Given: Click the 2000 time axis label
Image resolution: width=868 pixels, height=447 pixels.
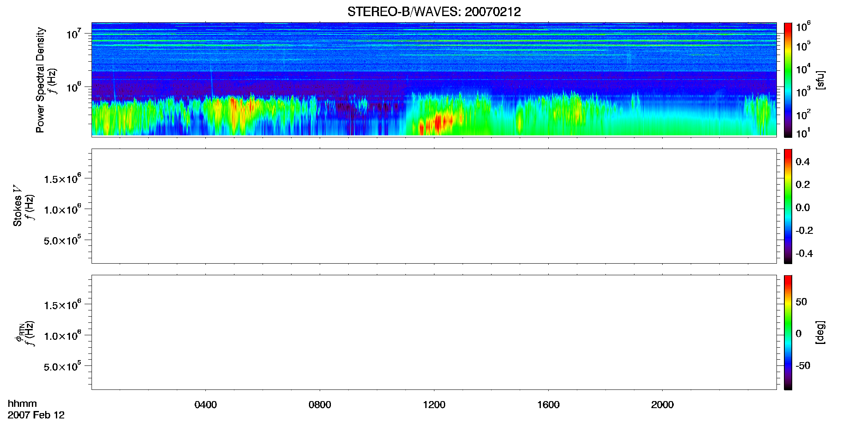Looking at the screenshot, I should pyautogui.click(x=662, y=405).
